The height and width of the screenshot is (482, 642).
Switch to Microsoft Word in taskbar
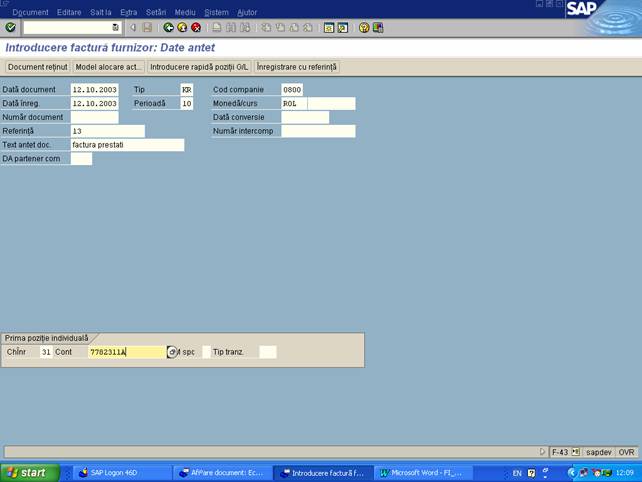419,473
